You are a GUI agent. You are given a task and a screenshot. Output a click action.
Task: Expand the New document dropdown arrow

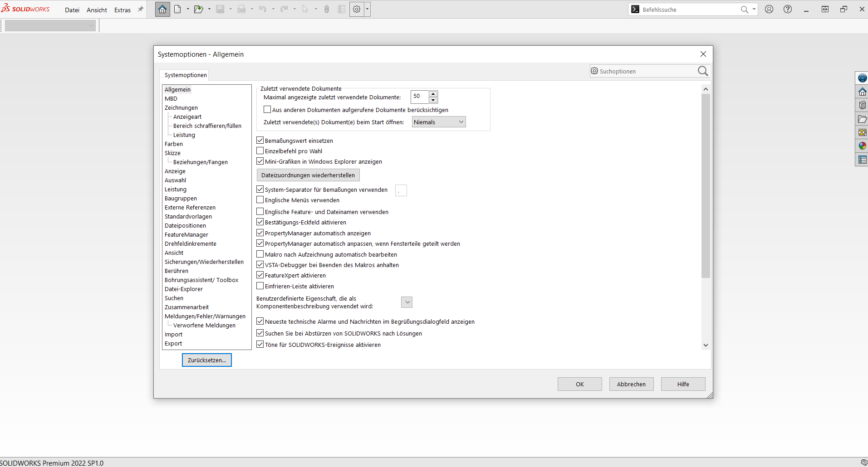click(188, 9)
